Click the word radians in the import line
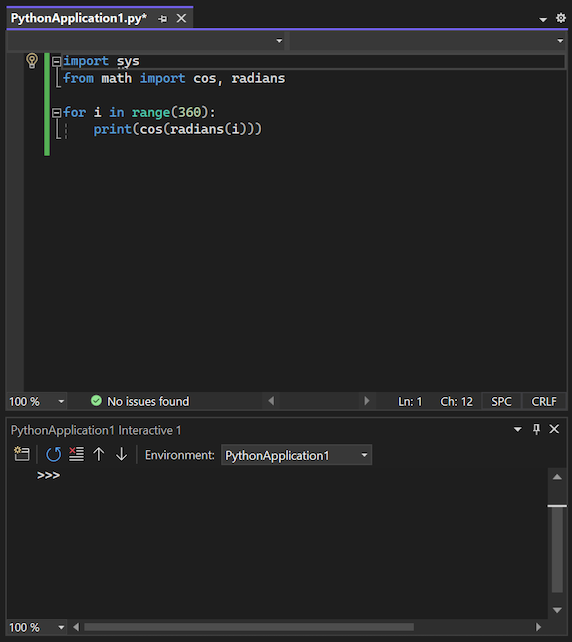The width and height of the screenshot is (572, 642). coord(258,78)
